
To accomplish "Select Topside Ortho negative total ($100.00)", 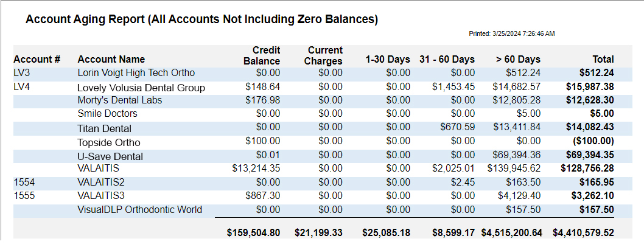I will coord(593,142).
